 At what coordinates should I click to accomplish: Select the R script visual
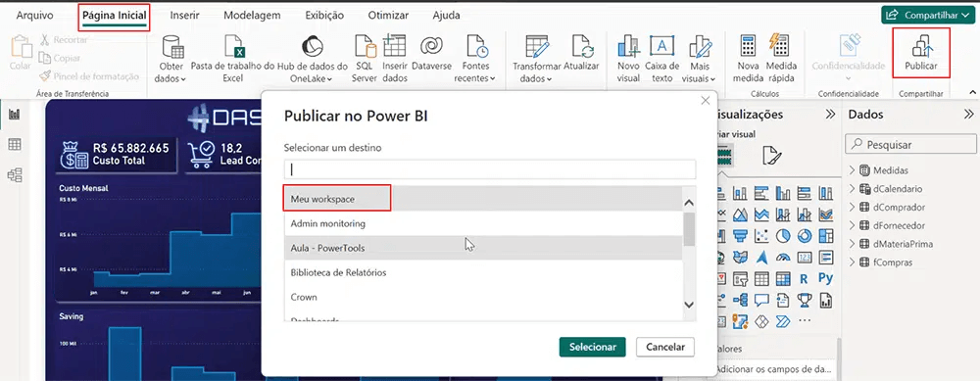[x=805, y=278]
